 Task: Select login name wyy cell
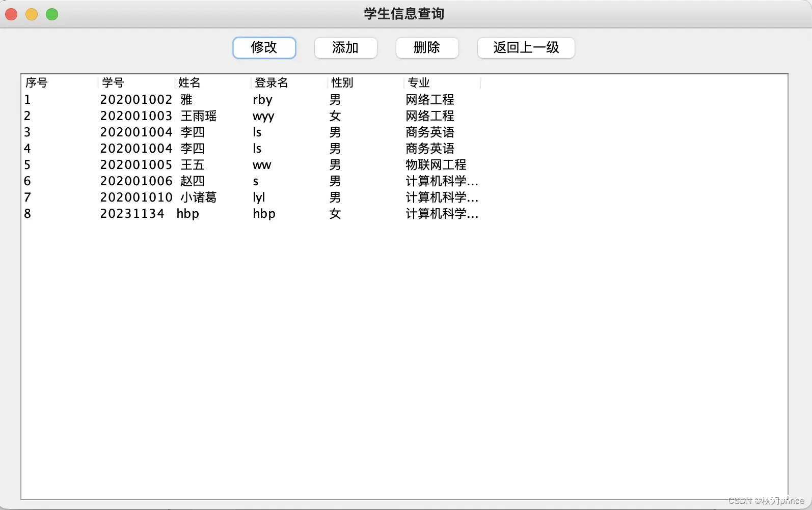(x=289, y=116)
